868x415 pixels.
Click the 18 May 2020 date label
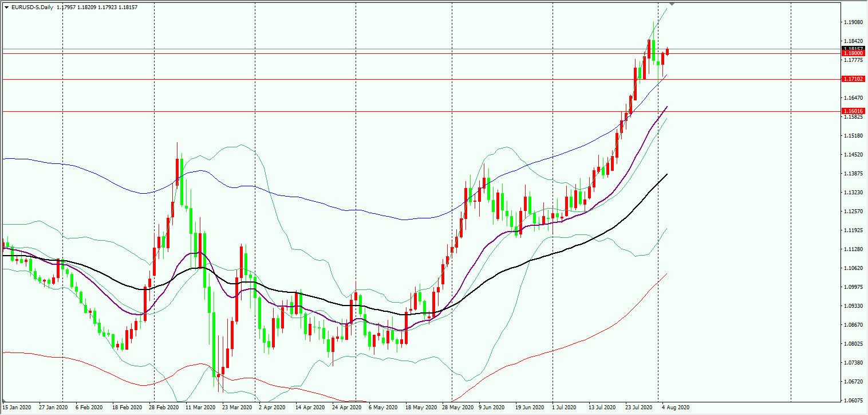(420, 408)
